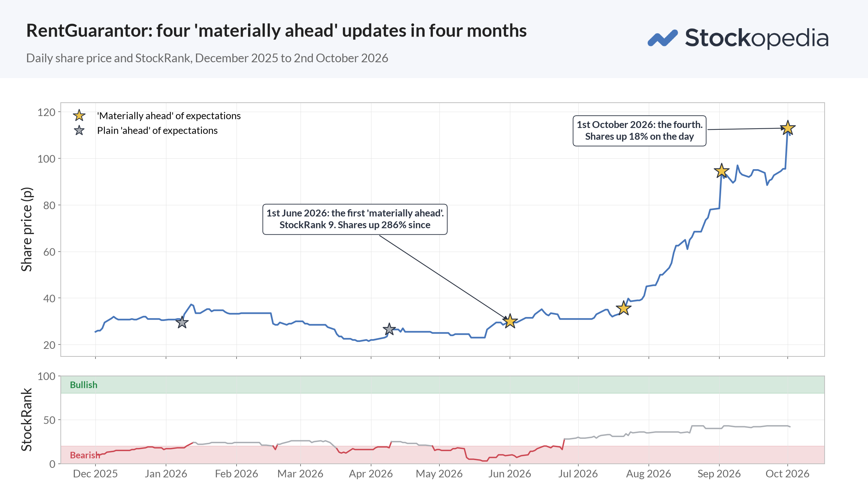Click the gold star legend icon
Screen dimensions: 868x488
point(79,116)
